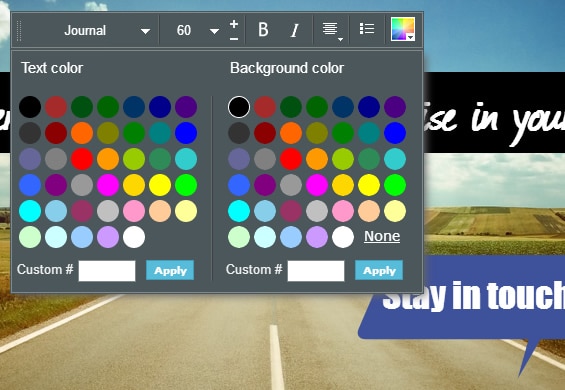565x390 pixels.
Task: Pick selected black in Background color palette
Action: tap(239, 107)
